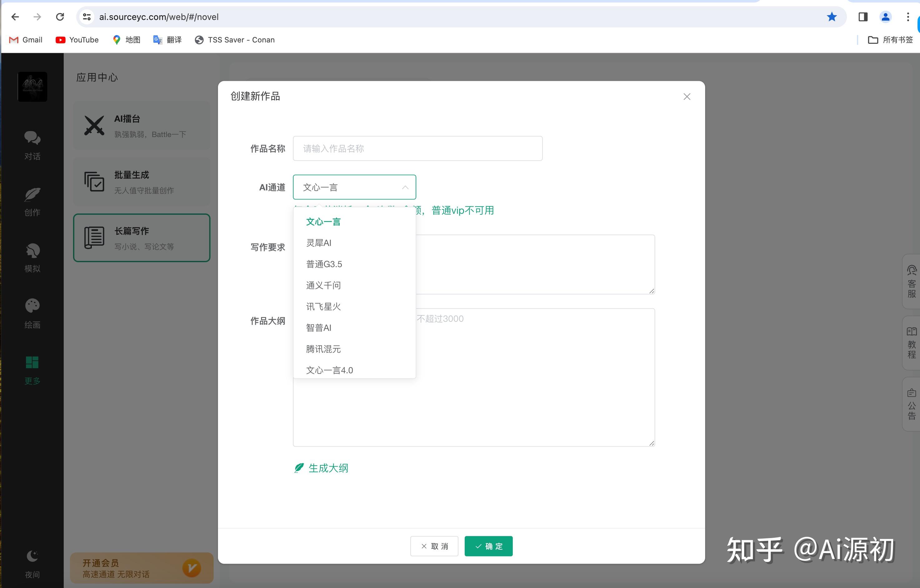Open the AI擂台 app card
The height and width of the screenshot is (588, 920).
click(x=142, y=125)
